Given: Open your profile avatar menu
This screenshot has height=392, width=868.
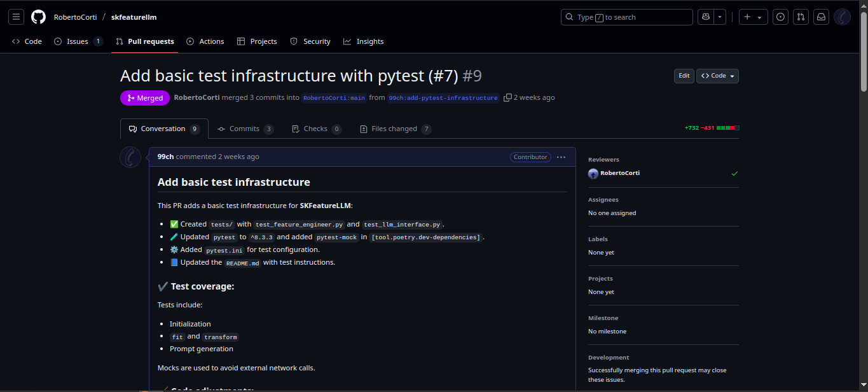Looking at the screenshot, I should (842, 17).
